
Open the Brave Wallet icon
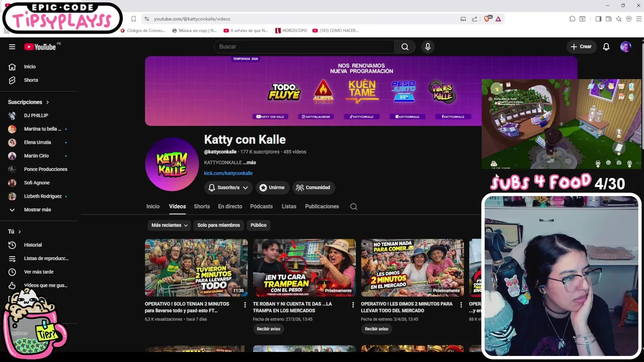[x=608, y=19]
